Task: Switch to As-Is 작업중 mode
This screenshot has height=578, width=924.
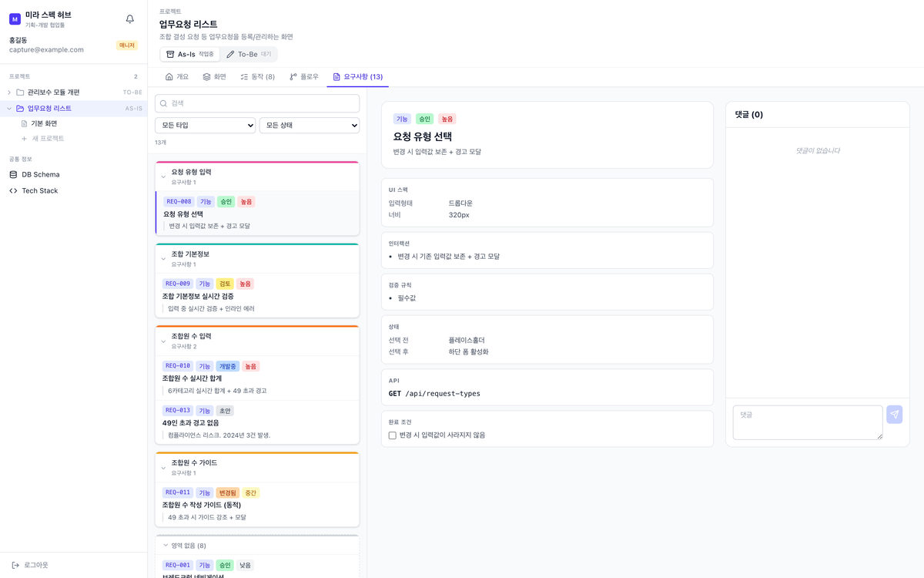Action: [191, 55]
